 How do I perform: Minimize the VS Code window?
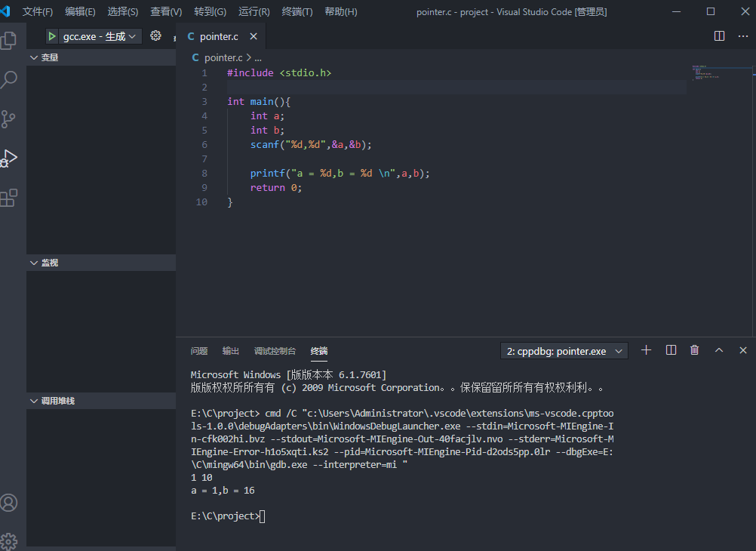coord(677,11)
